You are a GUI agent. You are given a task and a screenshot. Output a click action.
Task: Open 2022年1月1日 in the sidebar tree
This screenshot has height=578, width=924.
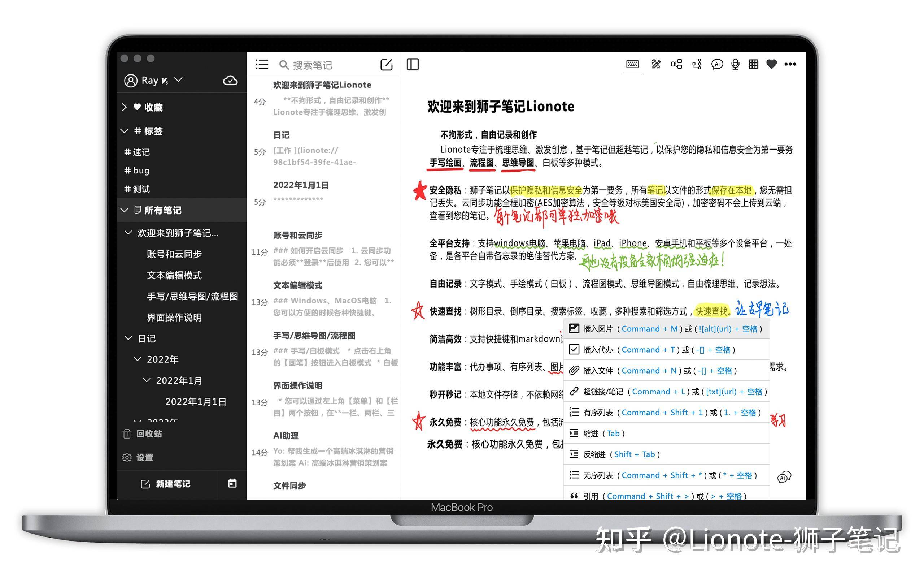196,401
